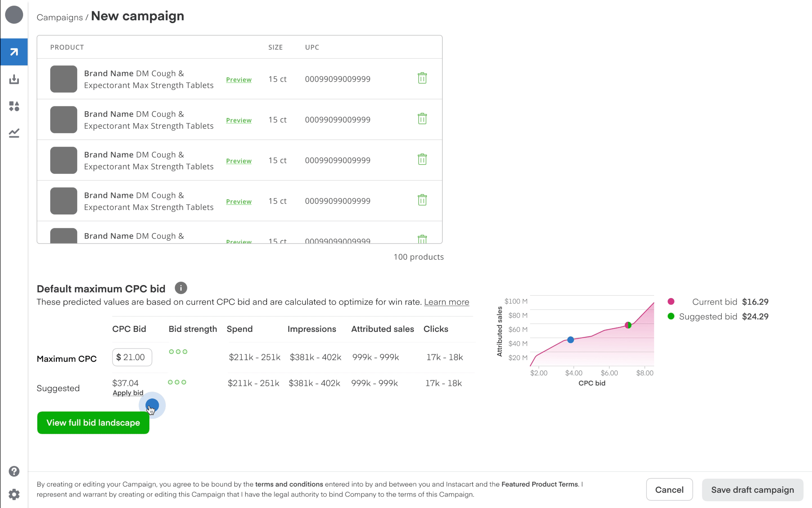Open the shapes dashboard icon in sidebar
The width and height of the screenshot is (812, 508).
click(x=14, y=106)
